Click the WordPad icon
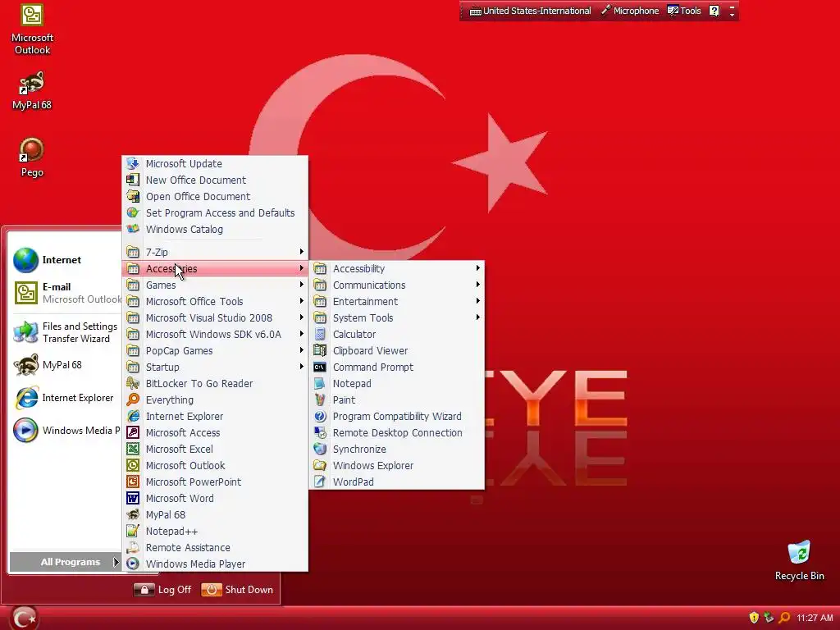The image size is (840, 630). pyautogui.click(x=320, y=482)
